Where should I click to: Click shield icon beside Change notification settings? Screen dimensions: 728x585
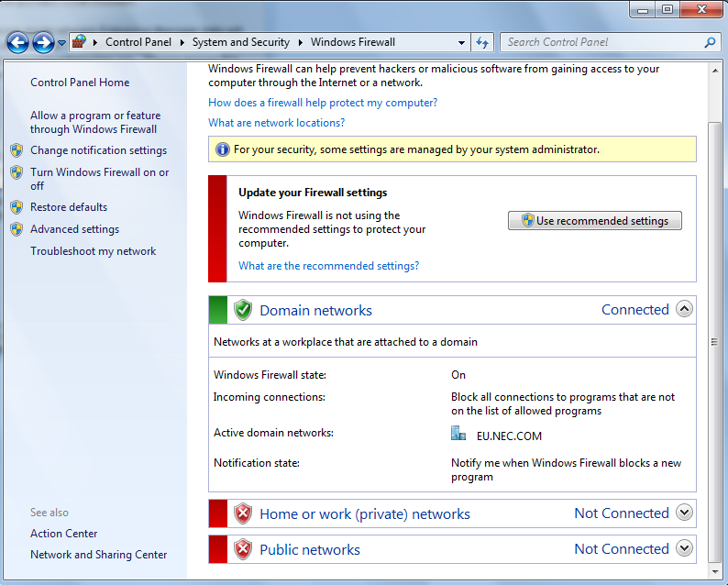pos(17,150)
